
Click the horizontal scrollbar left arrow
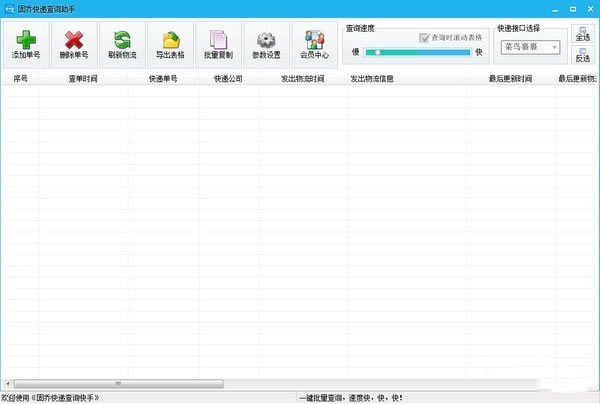tap(6, 382)
